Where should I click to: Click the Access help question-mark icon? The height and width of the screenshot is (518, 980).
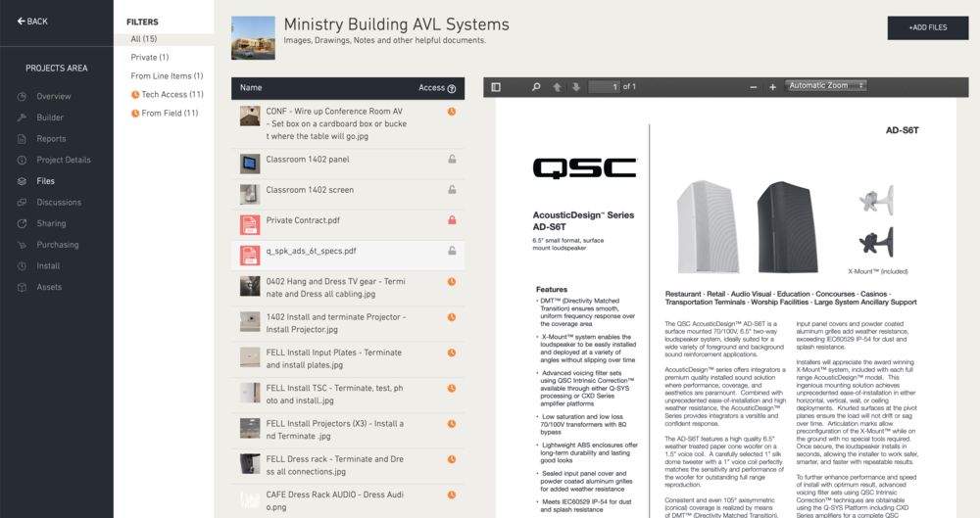coord(452,89)
